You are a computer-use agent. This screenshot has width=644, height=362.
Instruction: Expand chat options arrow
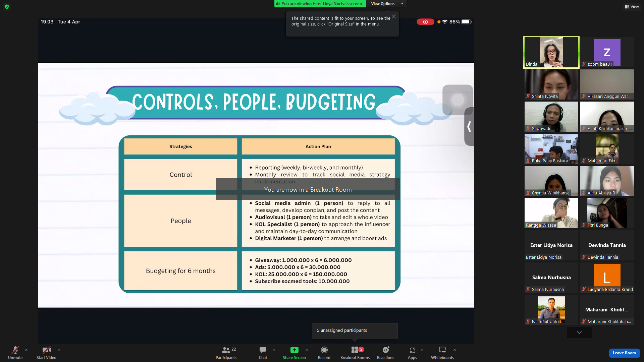(x=274, y=350)
